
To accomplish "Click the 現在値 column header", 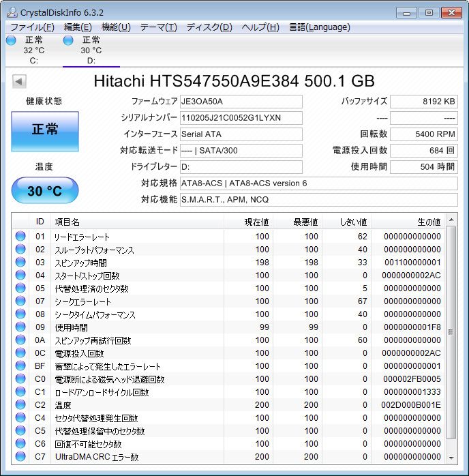I will point(248,222).
